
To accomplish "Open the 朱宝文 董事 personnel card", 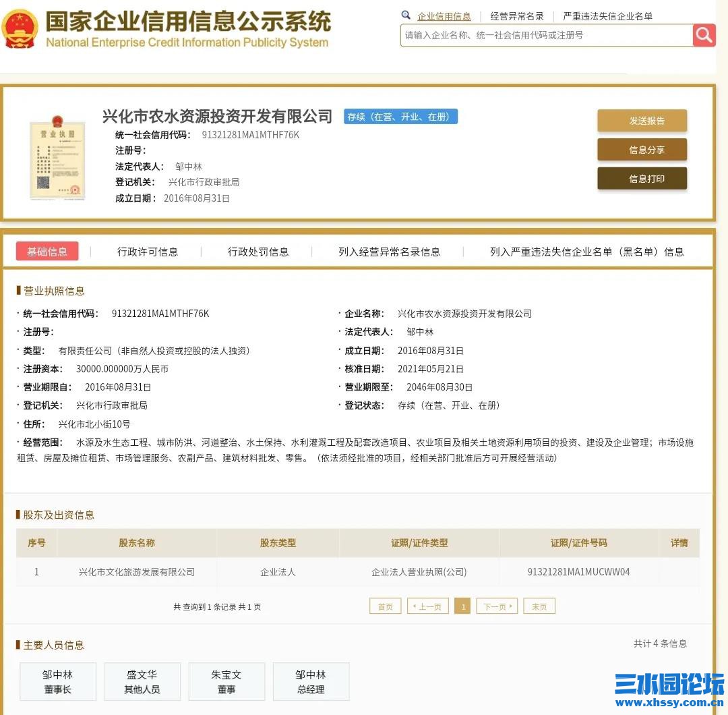I will click(226, 681).
